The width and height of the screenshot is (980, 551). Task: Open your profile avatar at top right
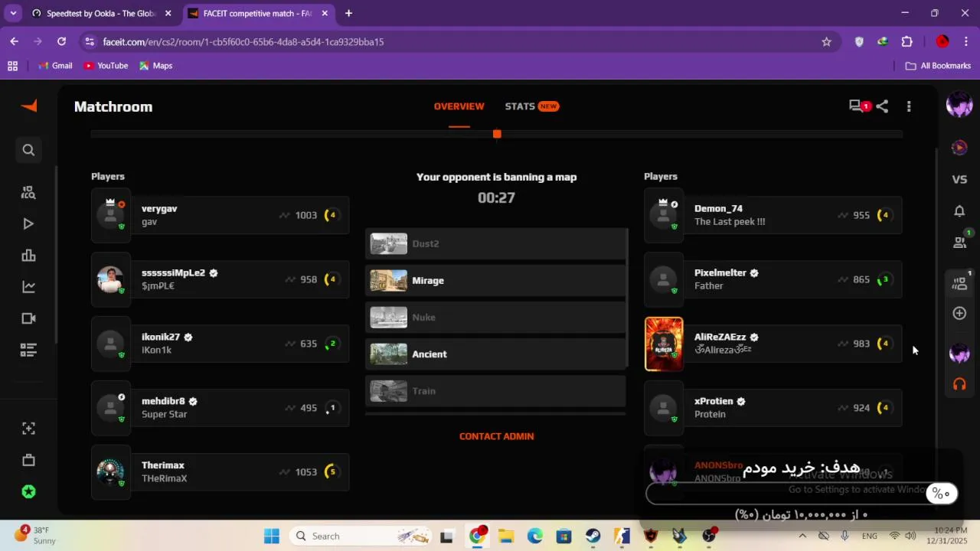click(x=959, y=104)
